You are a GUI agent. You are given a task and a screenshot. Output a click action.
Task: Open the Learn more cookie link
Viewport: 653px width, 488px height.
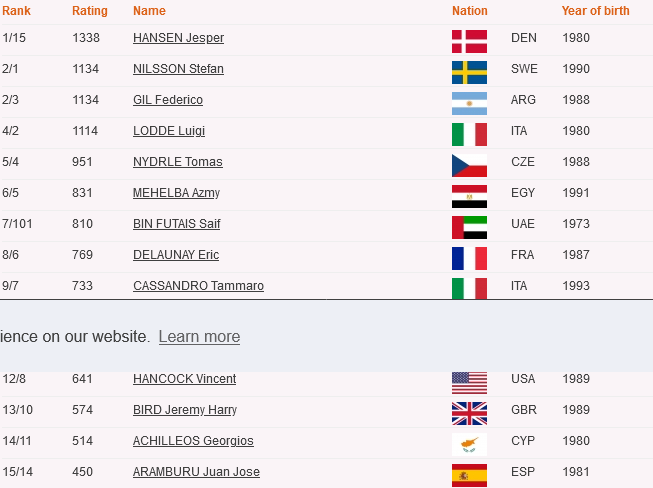coord(199,336)
